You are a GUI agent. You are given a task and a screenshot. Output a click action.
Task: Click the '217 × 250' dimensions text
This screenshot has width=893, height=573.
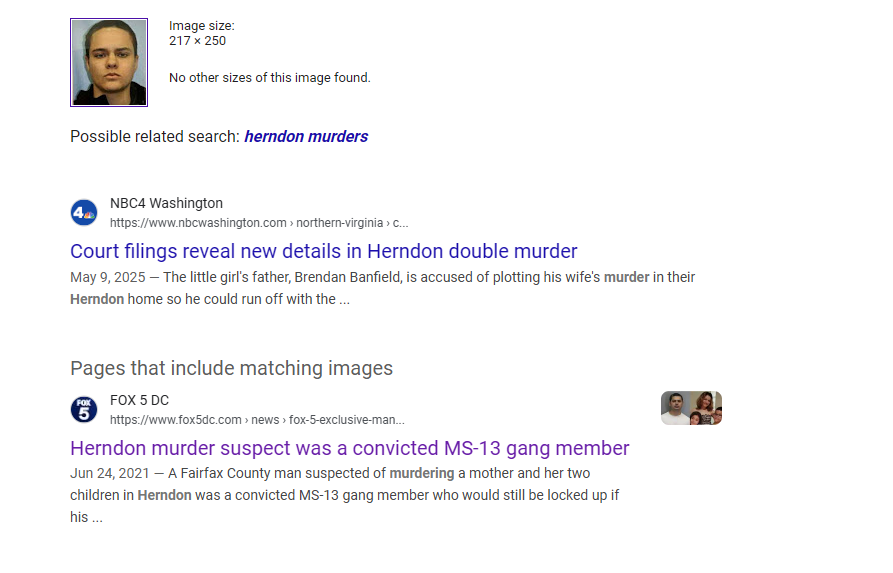tap(198, 41)
